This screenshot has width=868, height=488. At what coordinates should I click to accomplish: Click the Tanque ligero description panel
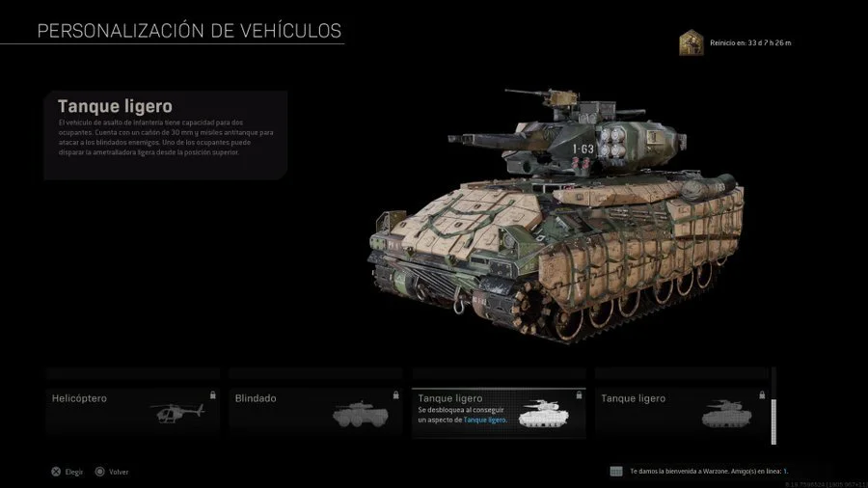click(166, 136)
